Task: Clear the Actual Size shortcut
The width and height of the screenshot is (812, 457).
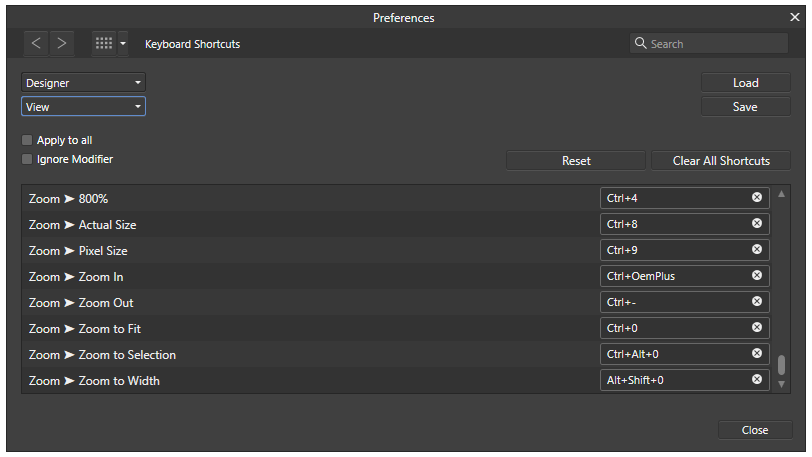Action: click(757, 223)
